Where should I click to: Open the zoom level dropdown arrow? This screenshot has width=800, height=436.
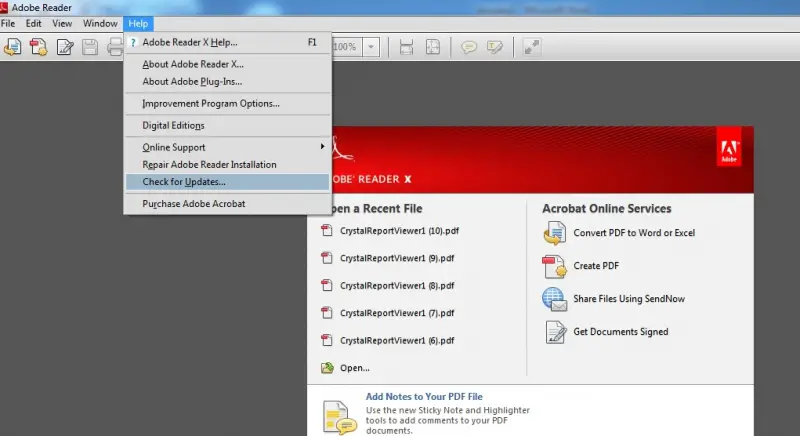371,47
